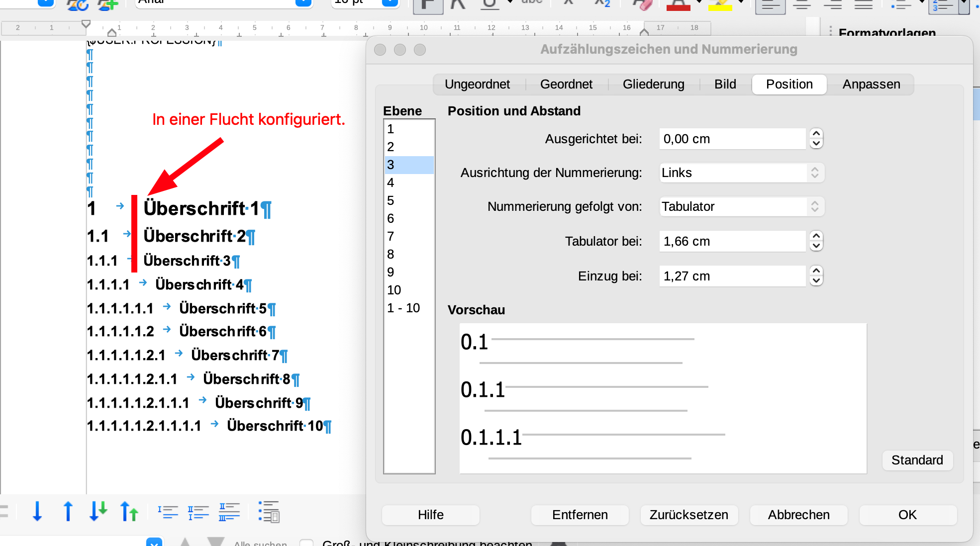The image size is (980, 546).
Task: Switch to the Gliederung tab
Action: tap(653, 85)
